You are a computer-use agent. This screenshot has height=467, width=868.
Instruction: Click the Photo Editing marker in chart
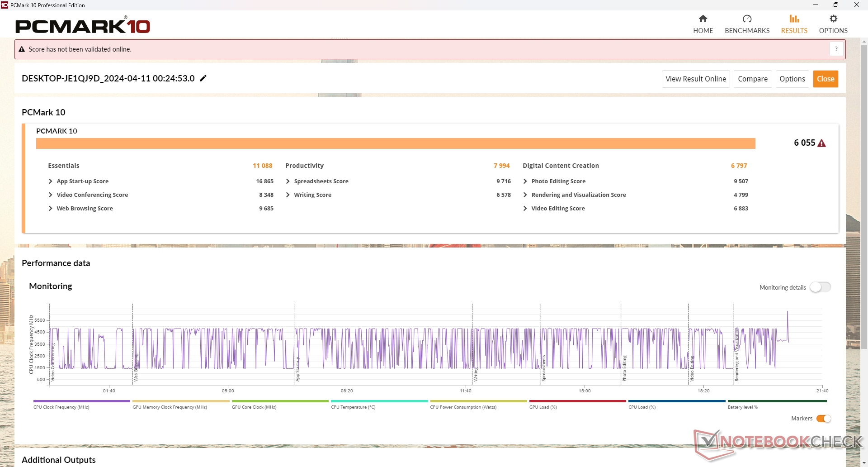click(x=624, y=368)
